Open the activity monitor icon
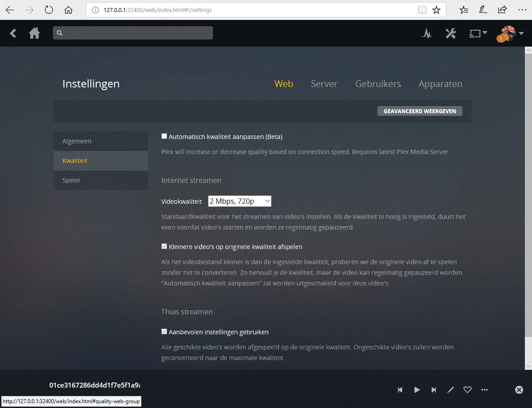The image size is (532, 408). (x=427, y=33)
